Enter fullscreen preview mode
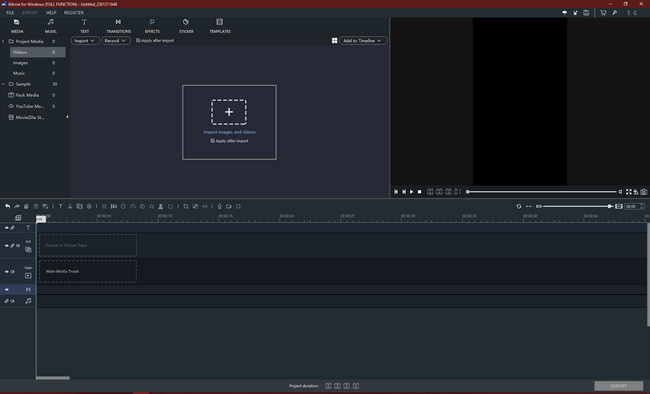 [x=629, y=192]
